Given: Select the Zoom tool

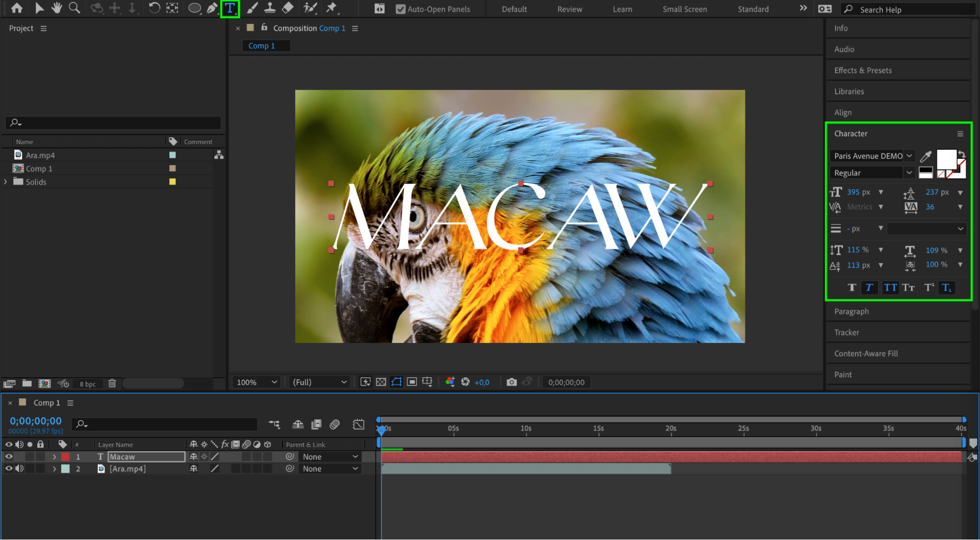Looking at the screenshot, I should coord(75,8).
